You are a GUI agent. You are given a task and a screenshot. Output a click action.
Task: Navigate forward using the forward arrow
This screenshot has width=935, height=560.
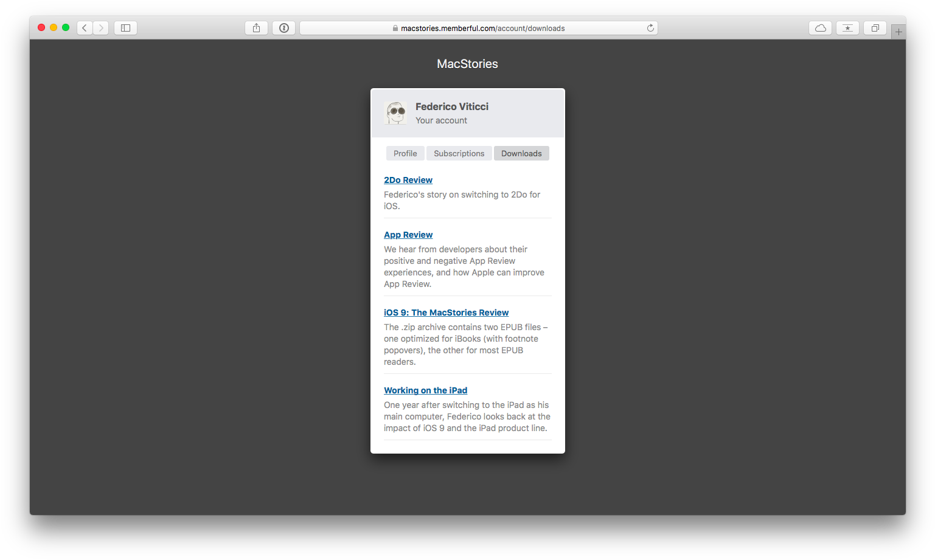[101, 27]
